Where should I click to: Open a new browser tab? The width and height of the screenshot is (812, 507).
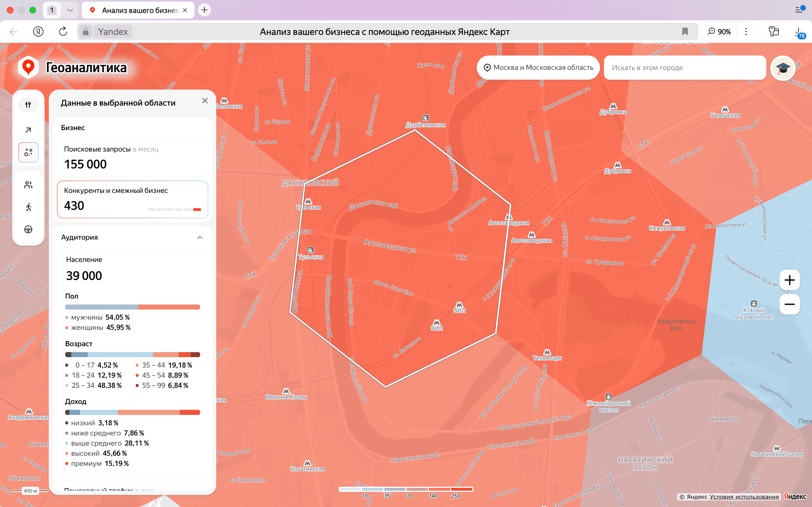click(x=204, y=10)
